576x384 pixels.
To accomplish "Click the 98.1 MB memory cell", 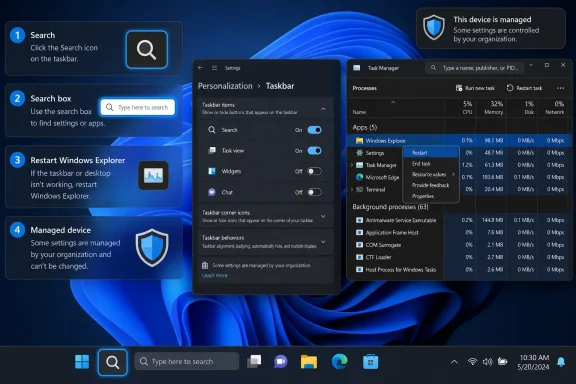I will [493, 140].
